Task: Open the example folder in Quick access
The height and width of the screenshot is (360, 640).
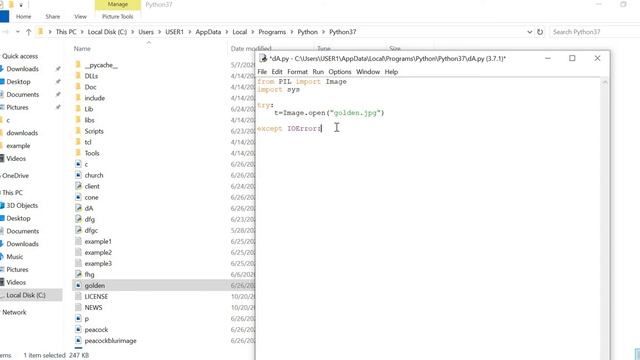Action: (x=18, y=145)
